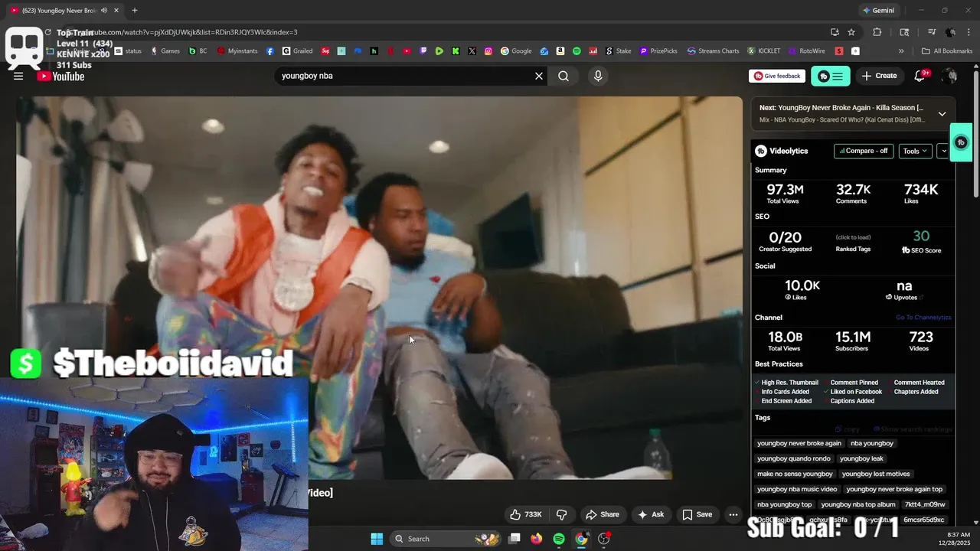Open the Instagram bookmark
The image size is (980, 551).
click(x=488, y=51)
